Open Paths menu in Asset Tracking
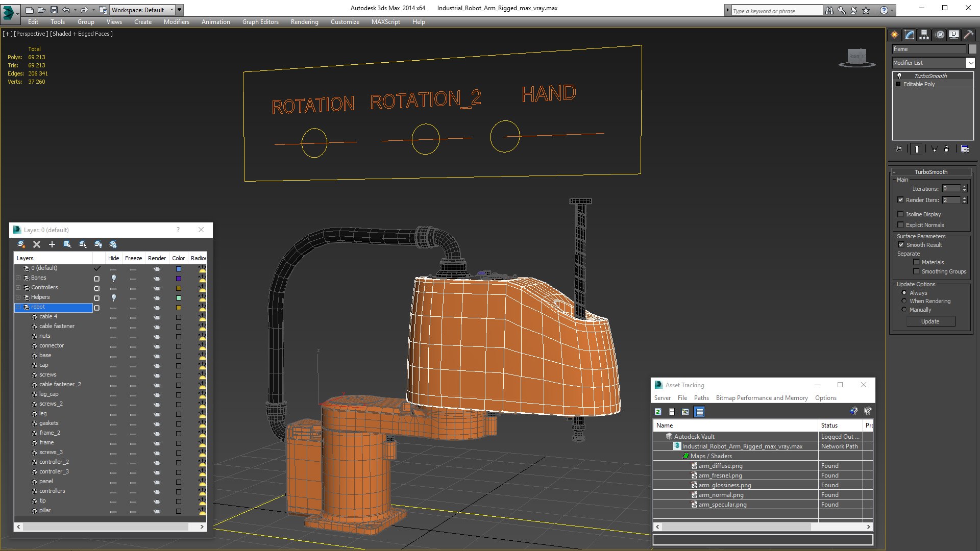The height and width of the screenshot is (551, 980). [701, 398]
